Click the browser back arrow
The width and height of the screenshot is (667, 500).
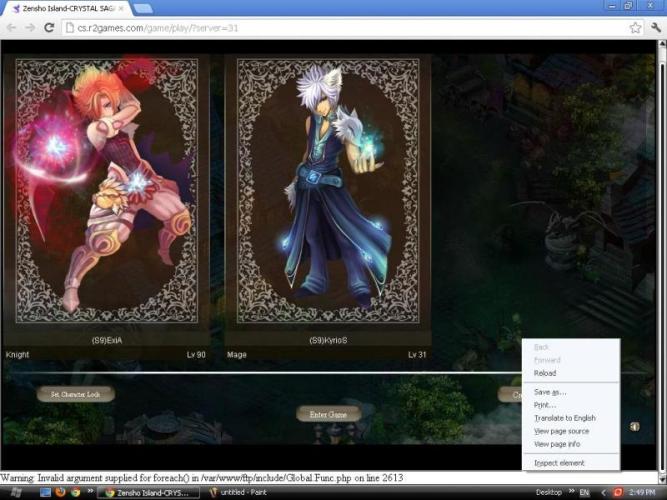point(11,28)
